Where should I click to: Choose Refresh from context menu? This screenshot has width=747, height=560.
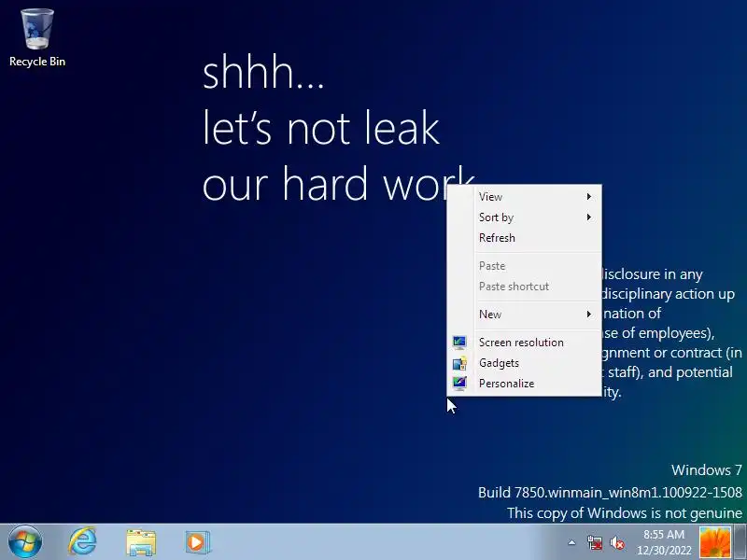point(524,238)
